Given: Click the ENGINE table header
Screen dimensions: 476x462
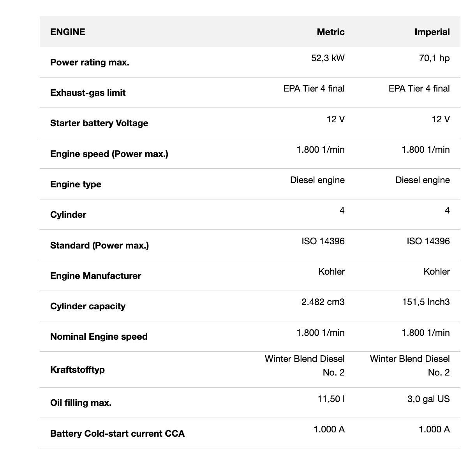Looking at the screenshot, I should click(68, 32).
